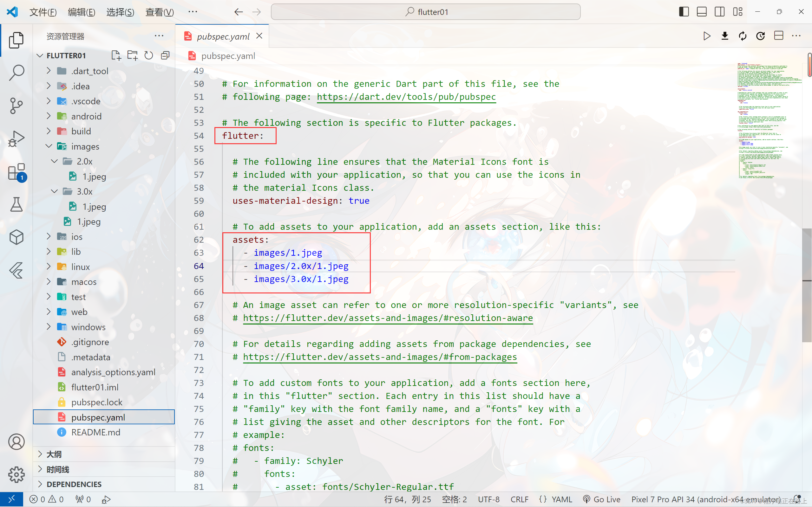Click the Refresh Explorer icon

pyautogui.click(x=149, y=55)
